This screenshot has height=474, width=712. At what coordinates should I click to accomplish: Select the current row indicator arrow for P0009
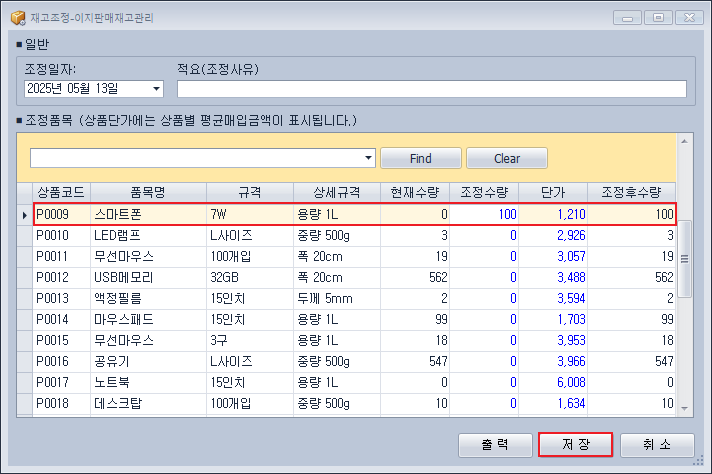[25, 214]
